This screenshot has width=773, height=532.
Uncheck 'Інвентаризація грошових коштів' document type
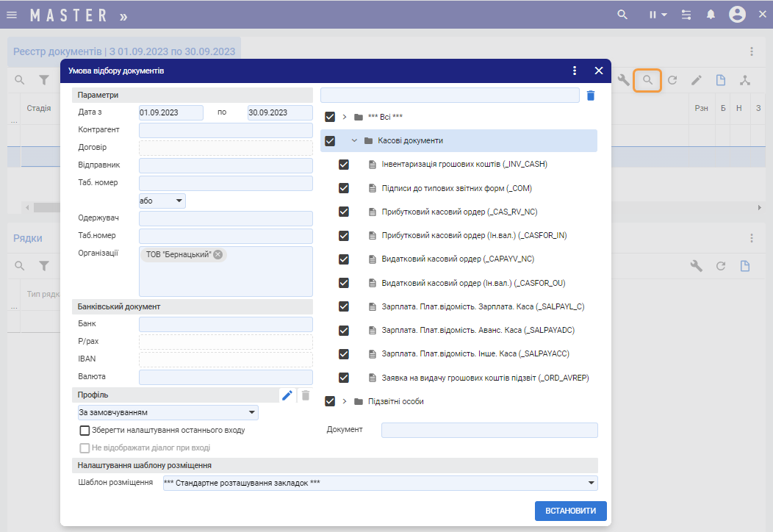(x=343, y=165)
